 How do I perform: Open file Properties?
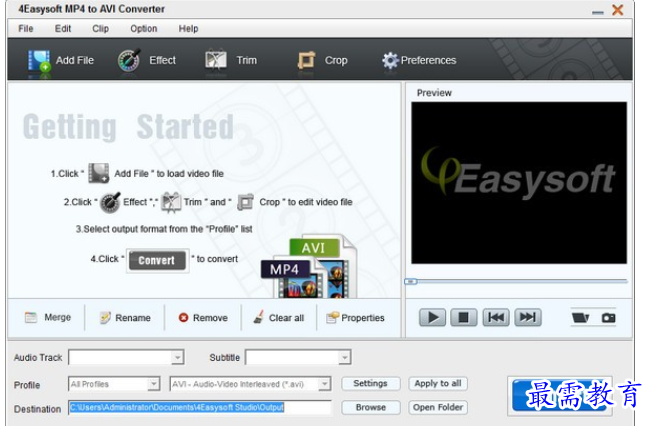tap(355, 318)
